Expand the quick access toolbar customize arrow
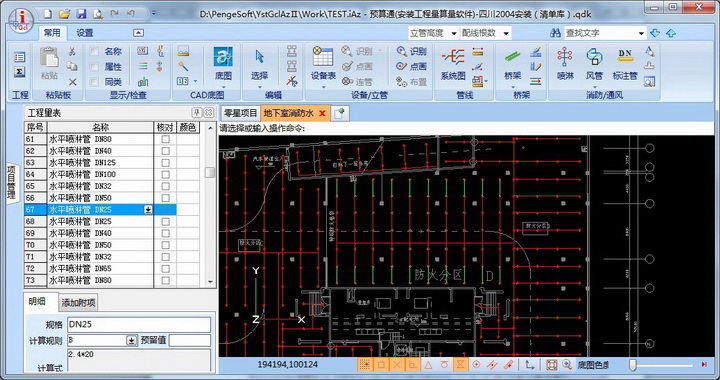Image resolution: width=720 pixels, height=380 pixels. click(154, 14)
